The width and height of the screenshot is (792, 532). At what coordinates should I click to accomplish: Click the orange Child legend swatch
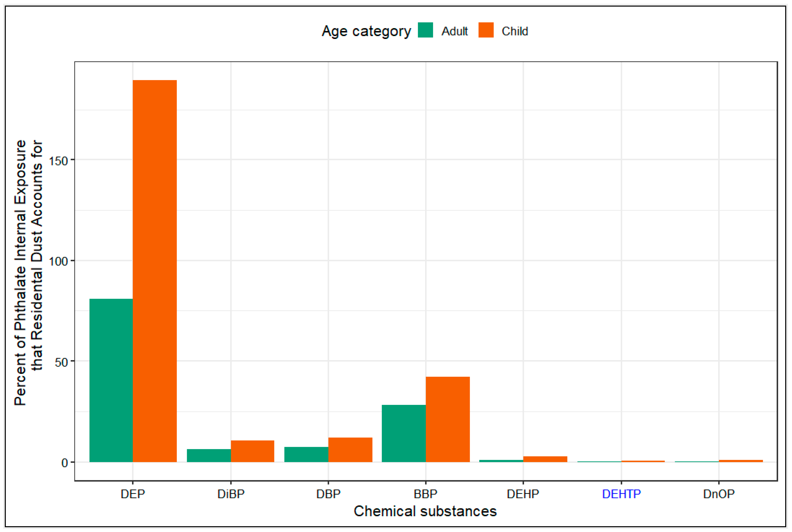(486, 30)
